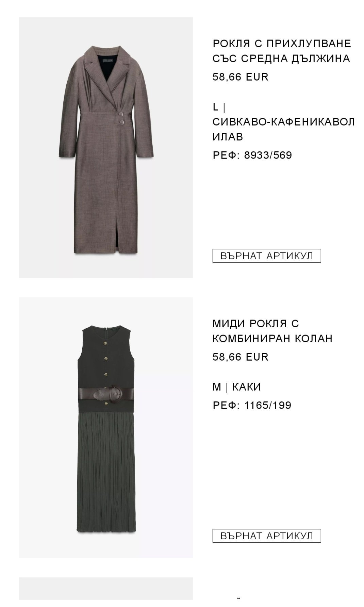Click the reference РЕФ: 1165/199
The image size is (364, 607).
point(252,405)
